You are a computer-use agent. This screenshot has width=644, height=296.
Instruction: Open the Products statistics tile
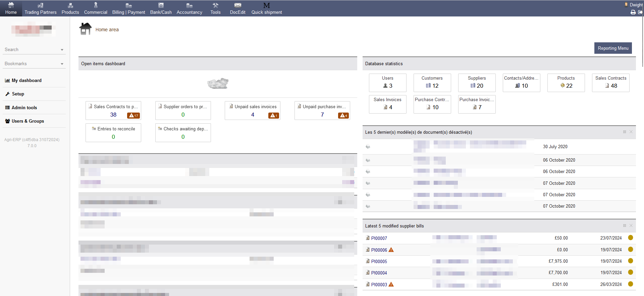click(566, 83)
